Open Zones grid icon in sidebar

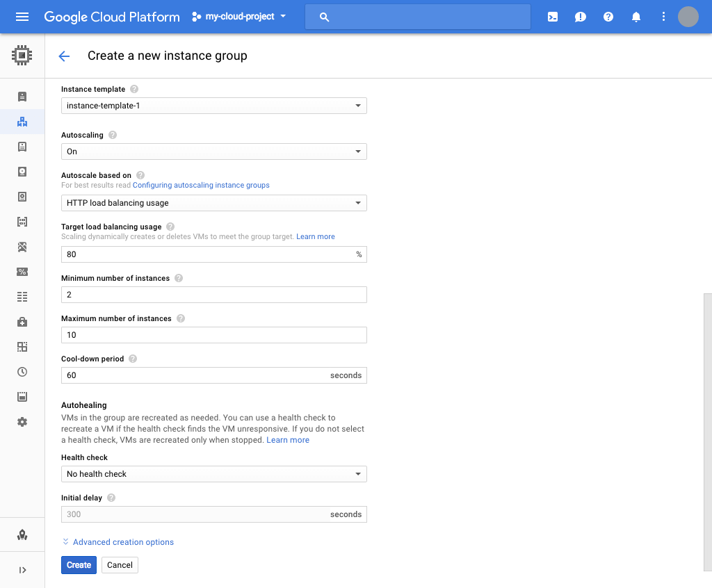(x=22, y=347)
